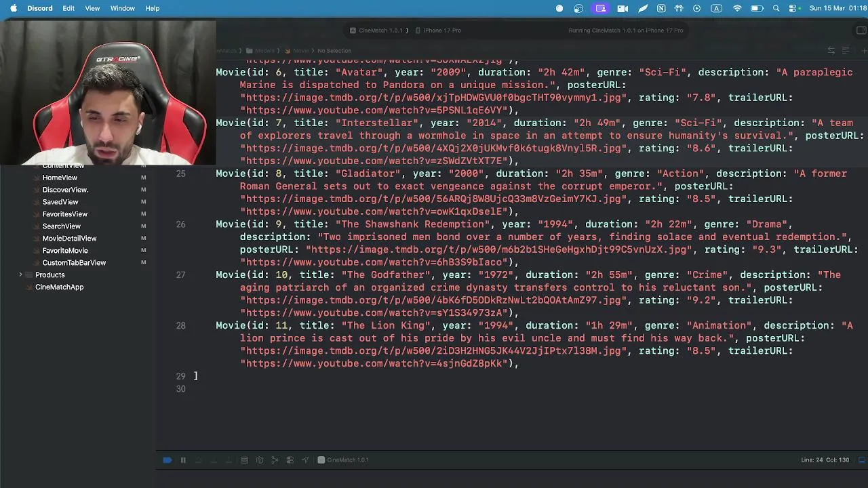
Task: Open the View menu
Action: [92, 8]
